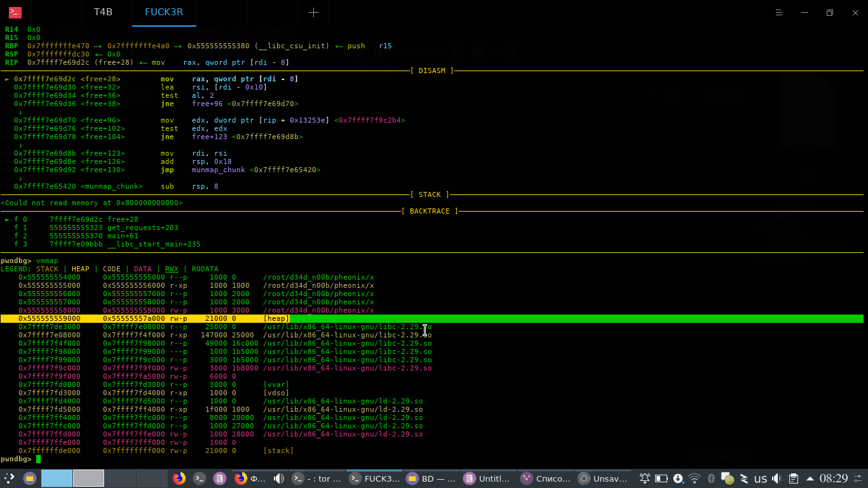Open the BD file manager taskbar entry
The image size is (868, 488).
tap(431, 478)
